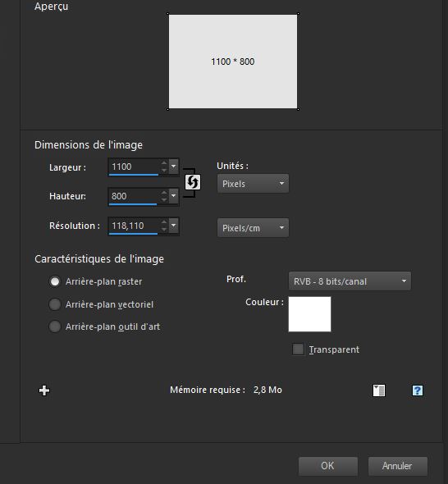Click the presets list icon beside help
This screenshot has width=448, height=484.
[x=379, y=390]
